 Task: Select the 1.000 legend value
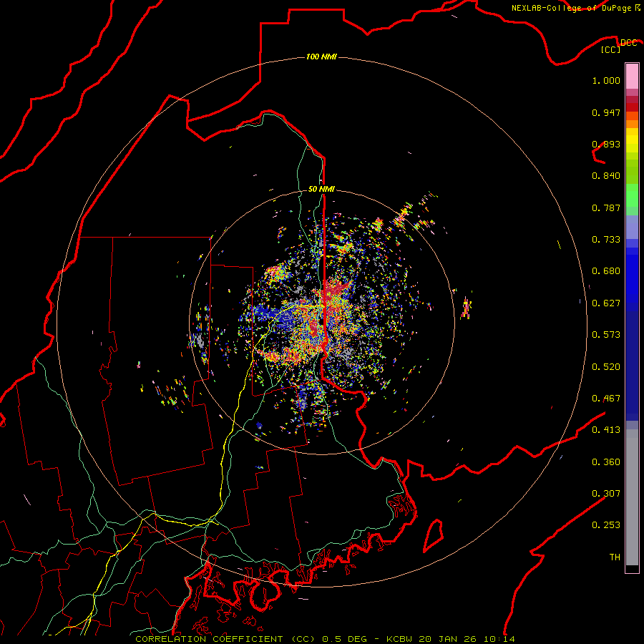click(606, 80)
